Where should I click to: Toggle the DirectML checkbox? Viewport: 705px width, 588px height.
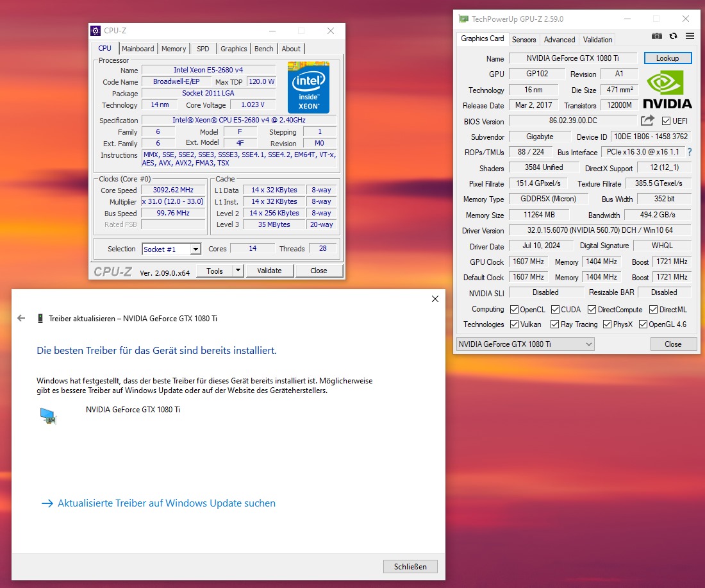click(653, 310)
